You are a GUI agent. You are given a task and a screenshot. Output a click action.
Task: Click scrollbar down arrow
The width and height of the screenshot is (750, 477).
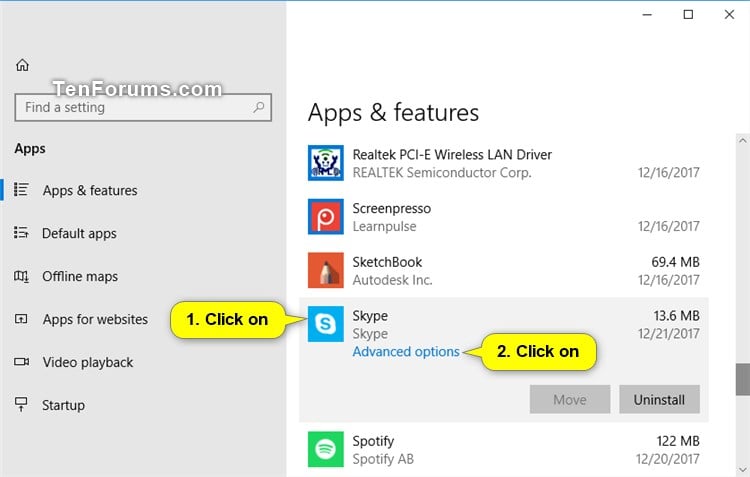point(742,470)
